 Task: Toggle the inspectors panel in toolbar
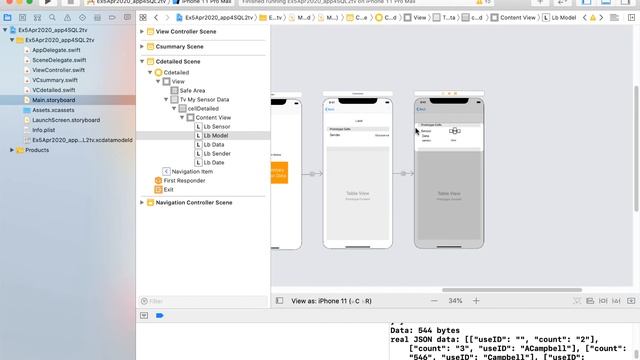[625, 2]
